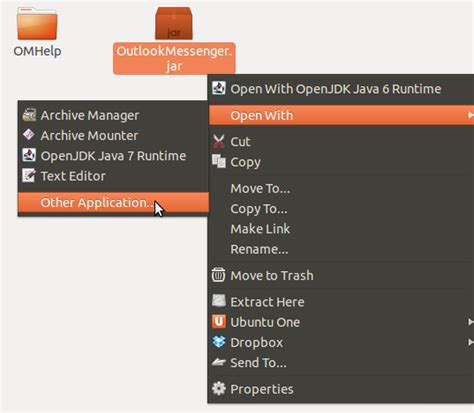Open with OpenJDK Java 7 Runtime

[113, 156]
